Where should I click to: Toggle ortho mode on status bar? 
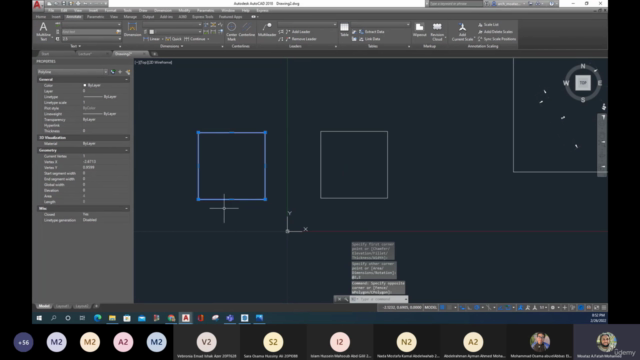point(469,307)
